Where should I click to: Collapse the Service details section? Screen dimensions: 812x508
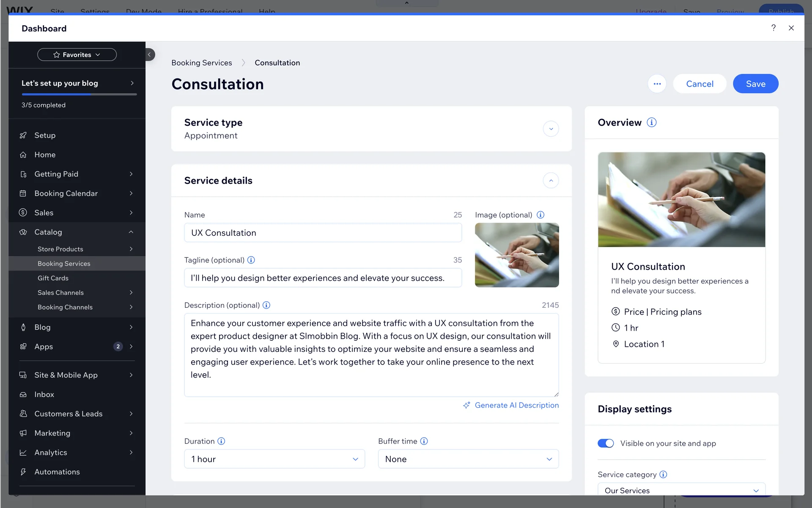coord(551,180)
